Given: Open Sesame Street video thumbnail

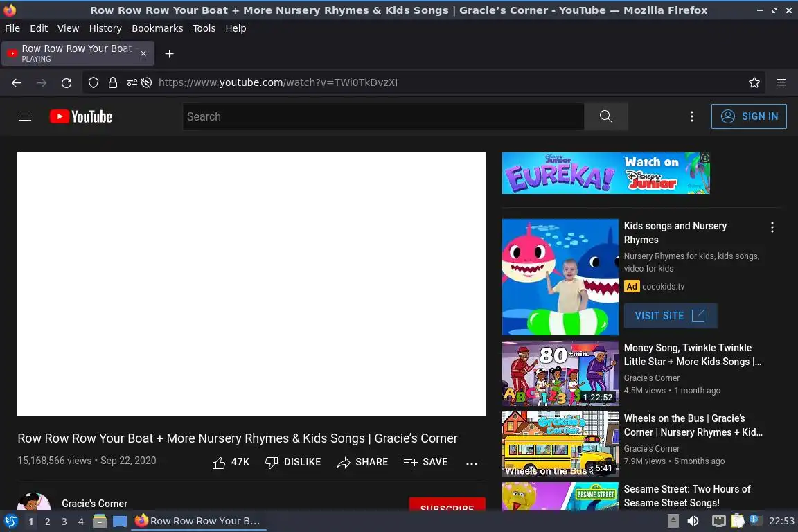Looking at the screenshot, I should 560,497.
